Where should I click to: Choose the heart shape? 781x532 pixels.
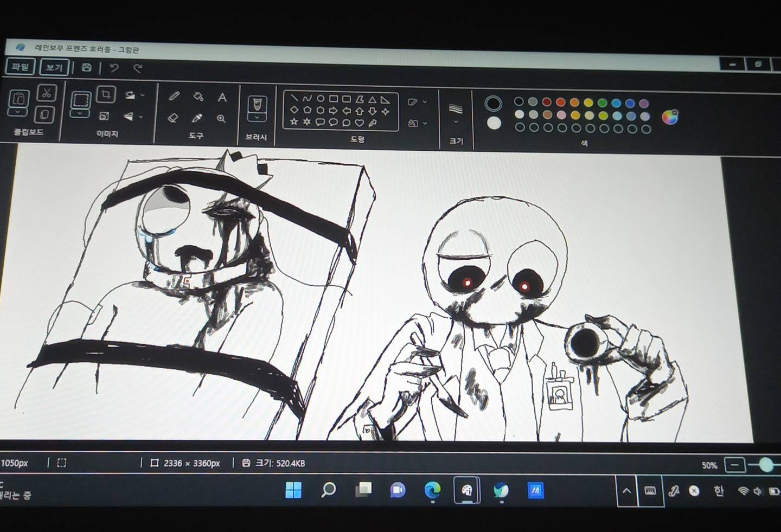pyautogui.click(x=359, y=123)
